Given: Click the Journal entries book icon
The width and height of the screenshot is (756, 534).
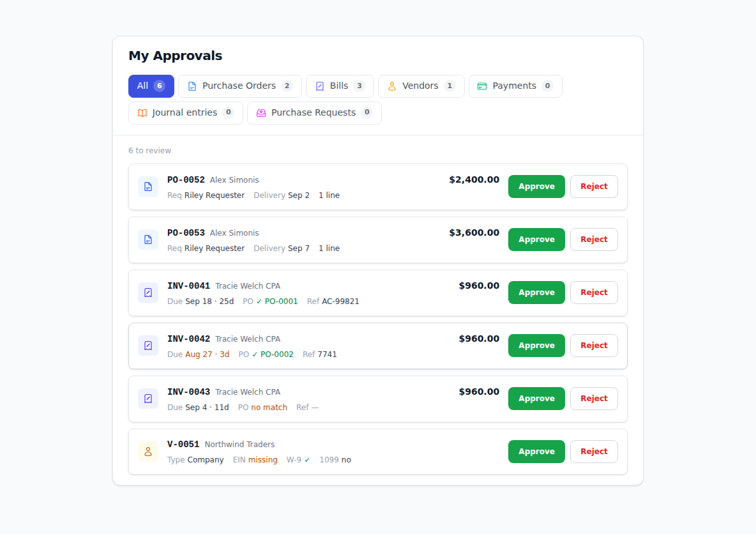Looking at the screenshot, I should [142, 113].
